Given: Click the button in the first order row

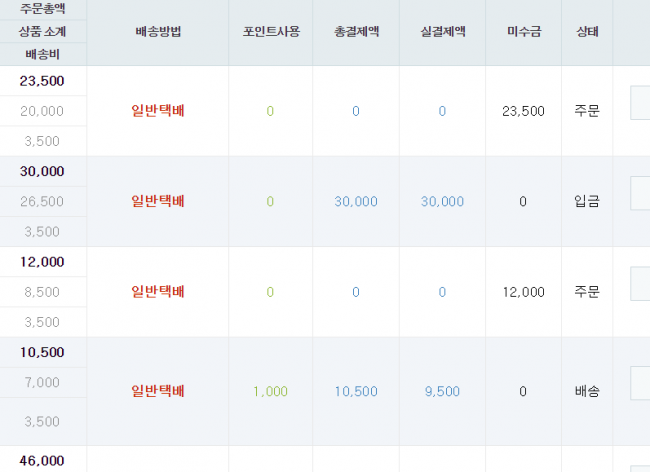Looking at the screenshot, I should [x=640, y=103].
